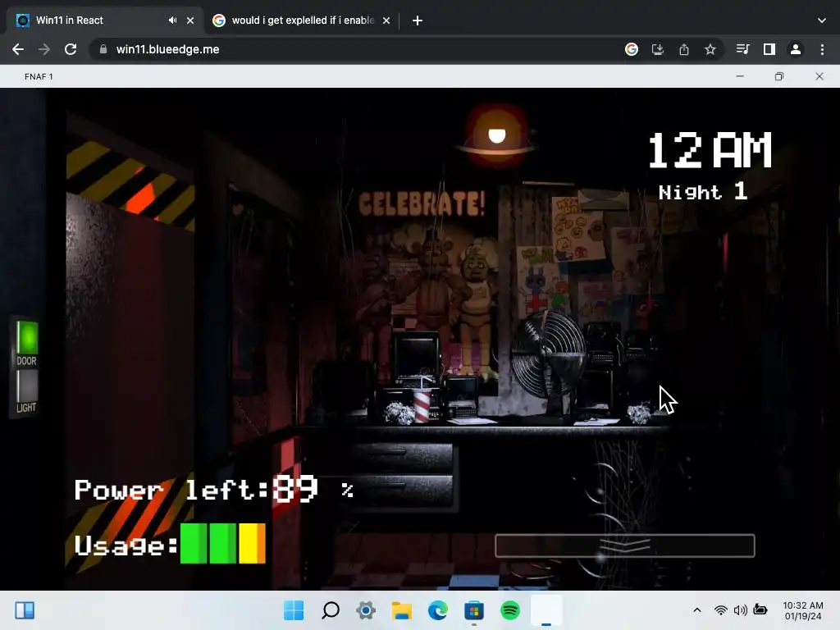Open the Widgets panel on taskbar
Viewport: 840px width, 630px height.
(25, 610)
